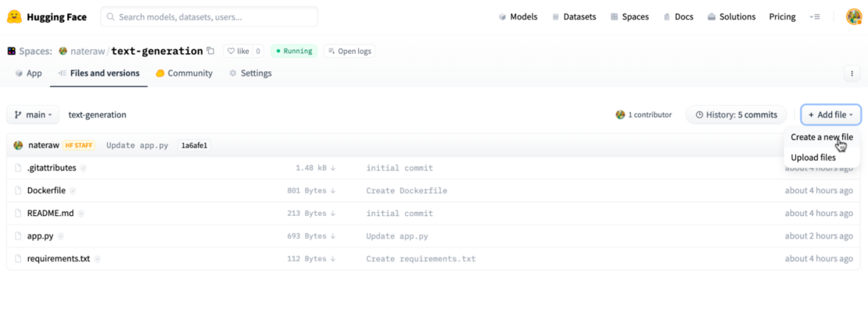
Task: Open commit hash 1a6afe1
Action: pos(195,146)
